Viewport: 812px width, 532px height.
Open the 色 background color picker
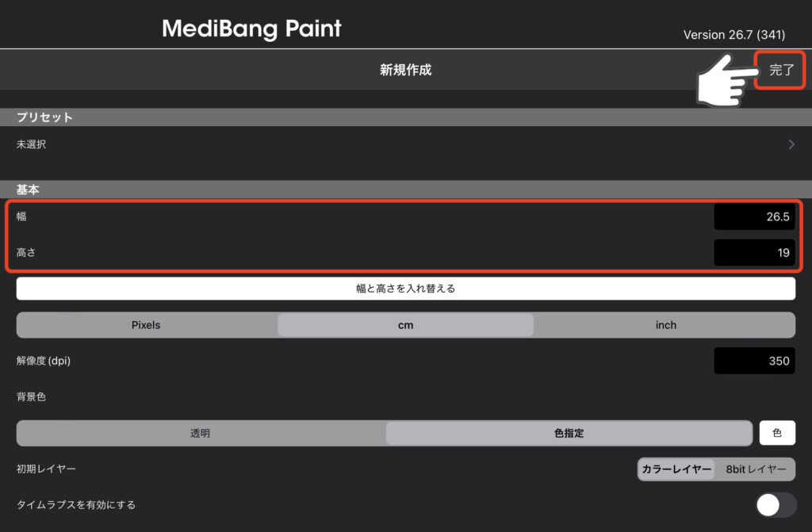(777, 433)
